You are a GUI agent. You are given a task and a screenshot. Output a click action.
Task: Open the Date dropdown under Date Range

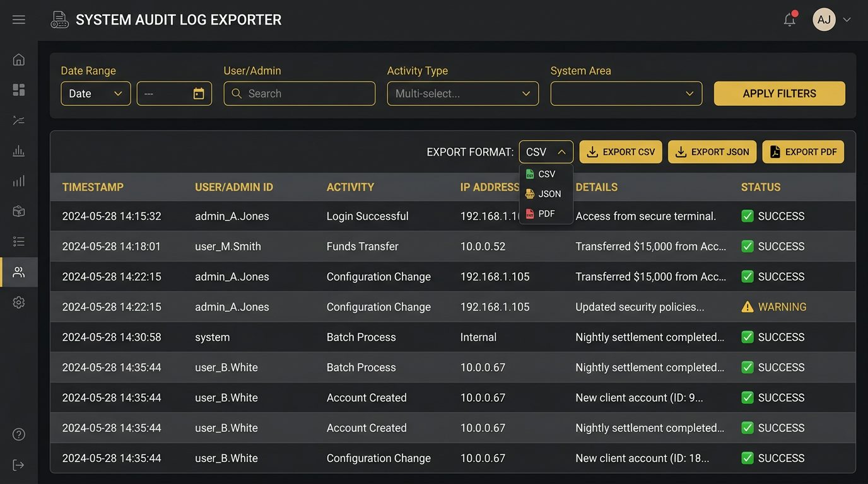click(96, 93)
